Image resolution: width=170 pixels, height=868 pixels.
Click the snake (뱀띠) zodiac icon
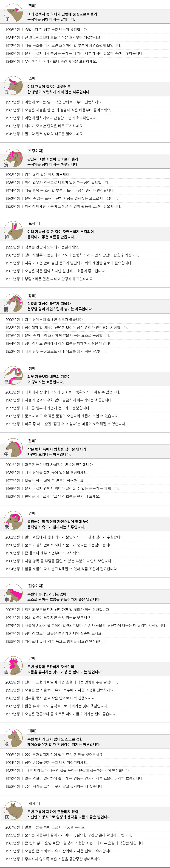tap(14, 376)
